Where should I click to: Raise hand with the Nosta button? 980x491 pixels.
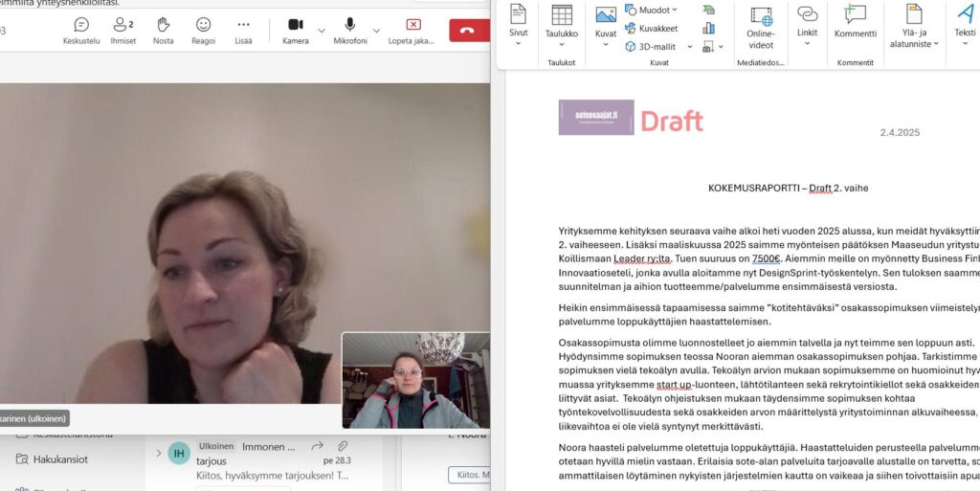coord(163,31)
